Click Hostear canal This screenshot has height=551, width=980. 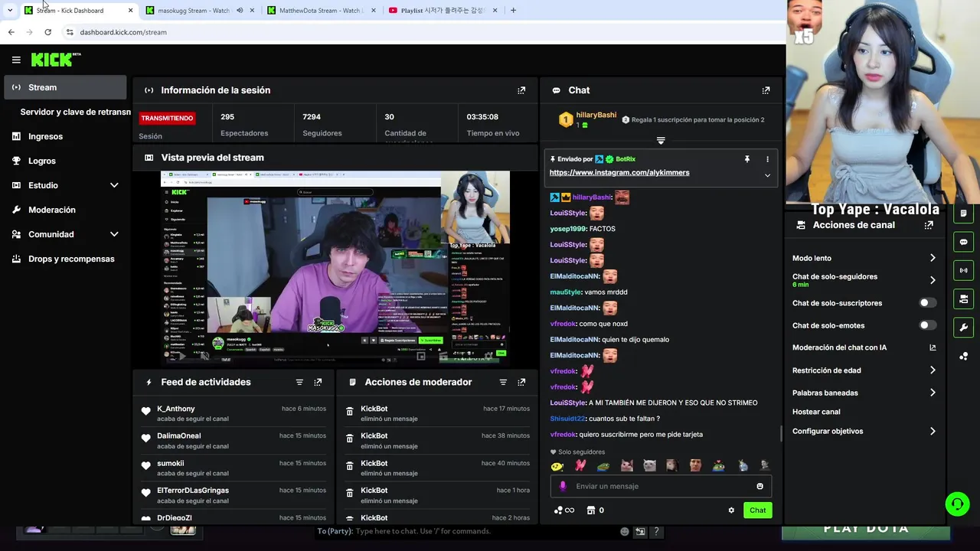(x=816, y=412)
